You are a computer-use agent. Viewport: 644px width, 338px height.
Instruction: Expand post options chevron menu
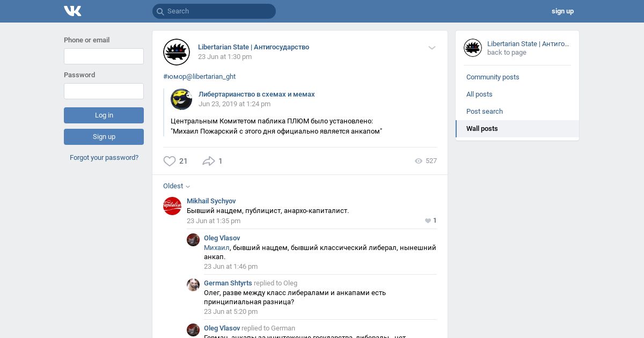tap(432, 48)
